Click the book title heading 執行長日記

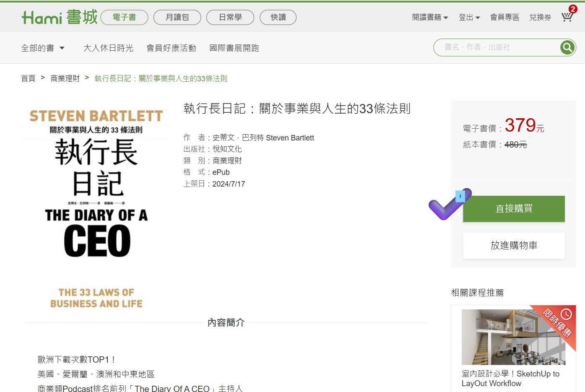pos(297,109)
